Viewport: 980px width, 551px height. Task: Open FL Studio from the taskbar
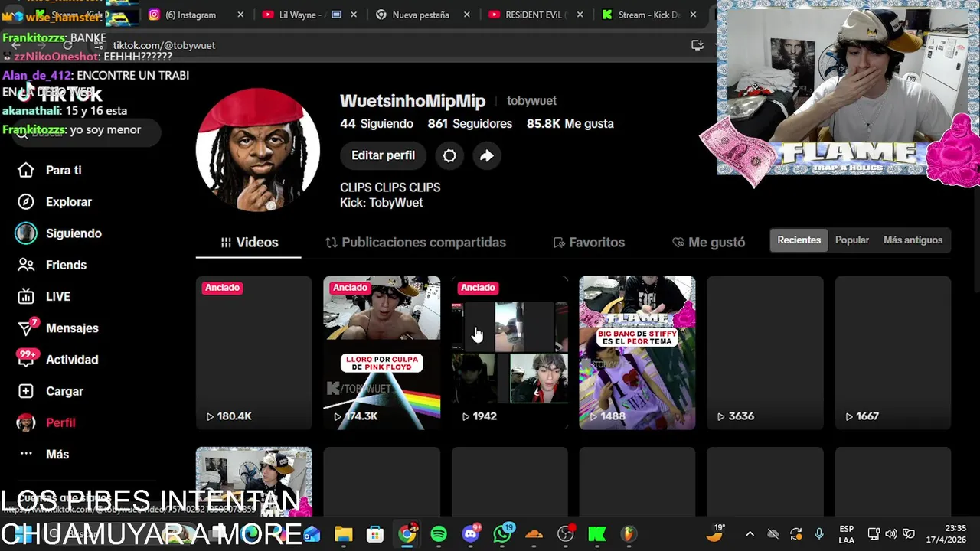(629, 533)
